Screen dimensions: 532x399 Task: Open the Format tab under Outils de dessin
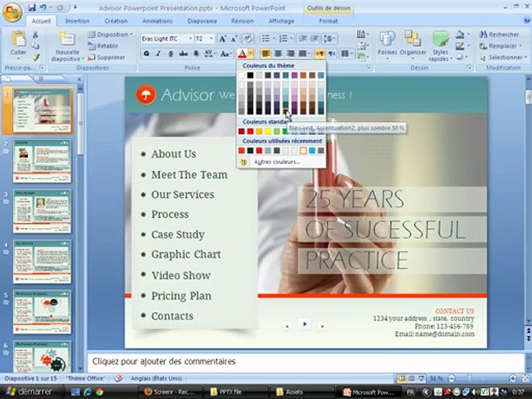328,21
